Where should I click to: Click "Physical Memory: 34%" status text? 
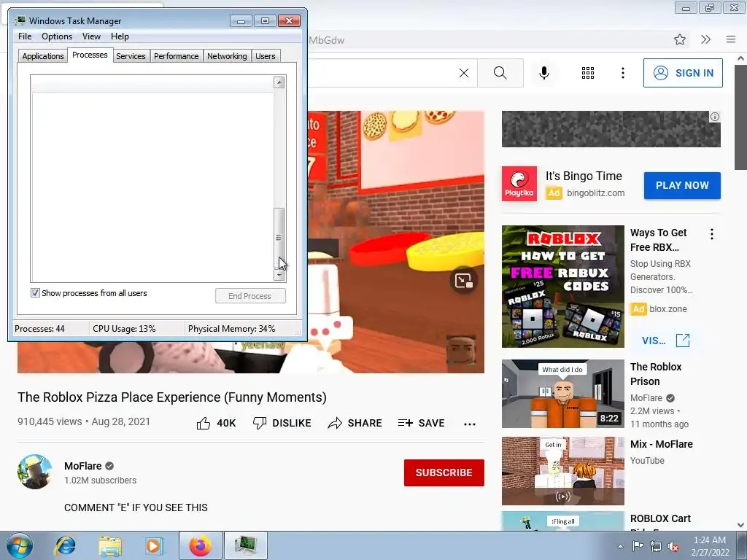point(231,329)
